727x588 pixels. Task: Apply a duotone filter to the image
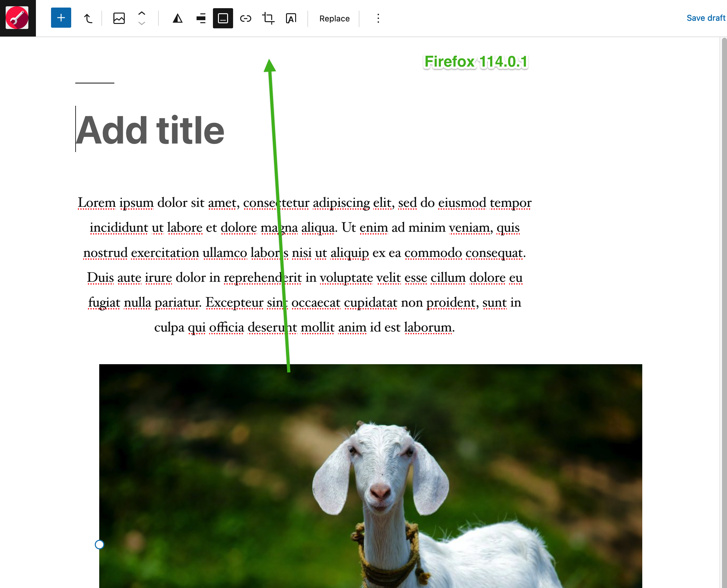177,19
